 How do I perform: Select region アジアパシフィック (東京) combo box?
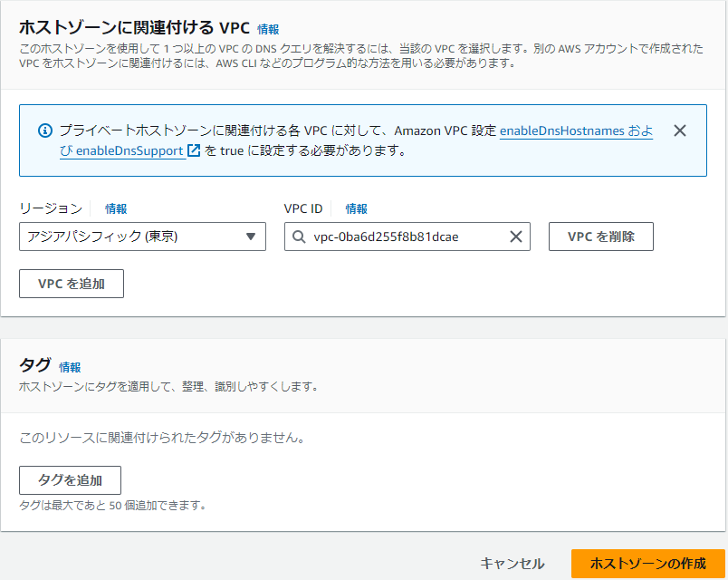click(142, 237)
